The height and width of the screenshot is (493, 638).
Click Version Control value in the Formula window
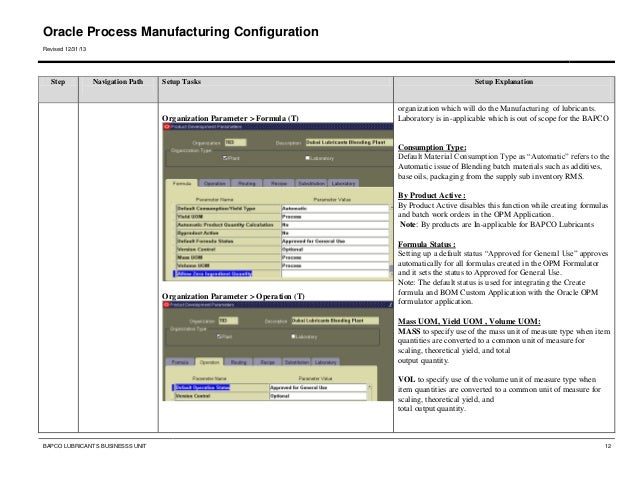(335, 249)
